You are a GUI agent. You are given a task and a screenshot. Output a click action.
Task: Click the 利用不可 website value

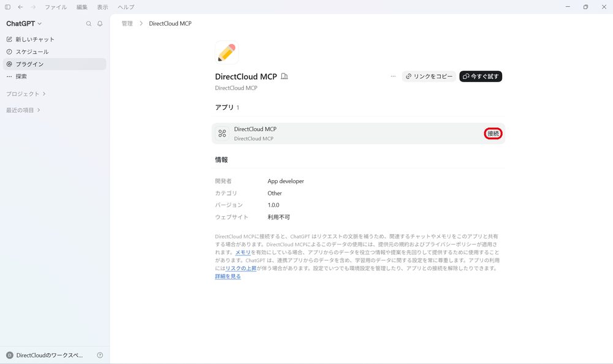pyautogui.click(x=279, y=217)
